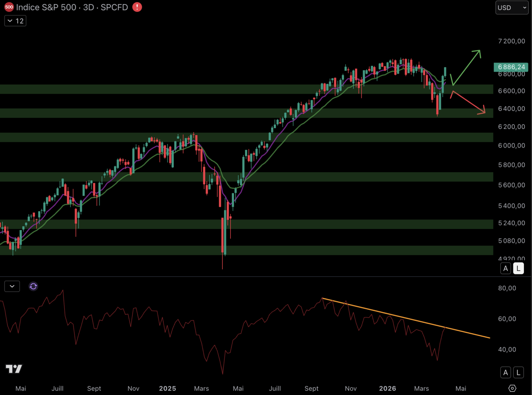Click the purple refresh icon in indicator pane

[33, 286]
